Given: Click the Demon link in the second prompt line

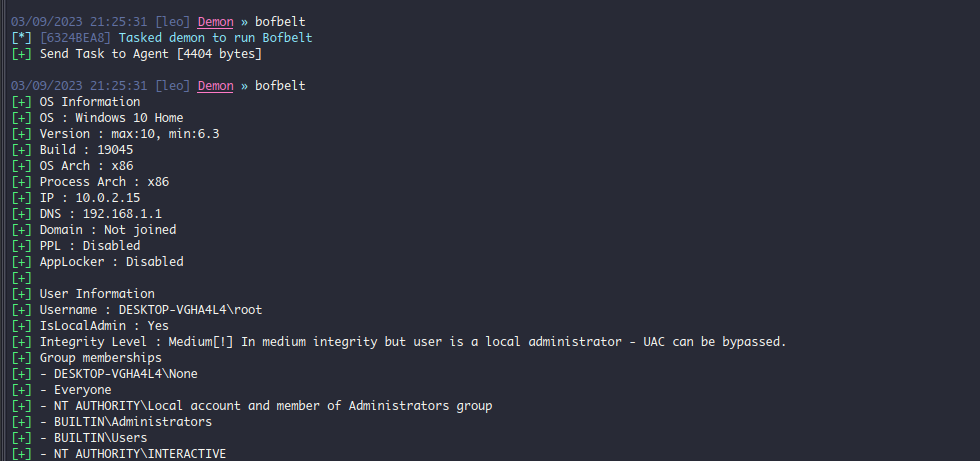Looking at the screenshot, I should click(215, 86).
